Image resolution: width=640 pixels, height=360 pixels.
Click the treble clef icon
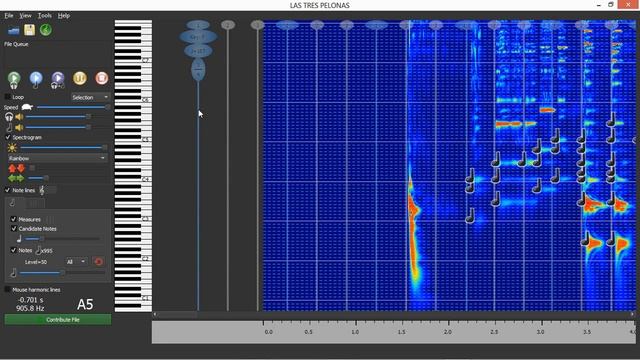[x=42, y=190]
